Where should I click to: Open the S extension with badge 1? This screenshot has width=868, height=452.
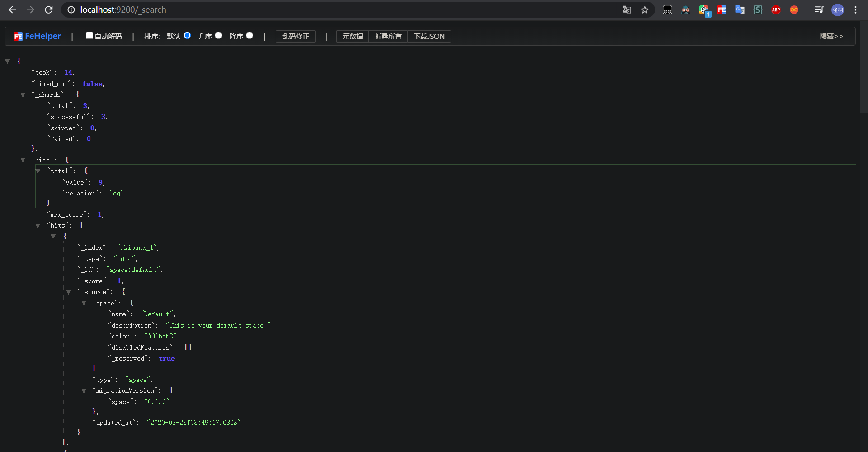[704, 10]
